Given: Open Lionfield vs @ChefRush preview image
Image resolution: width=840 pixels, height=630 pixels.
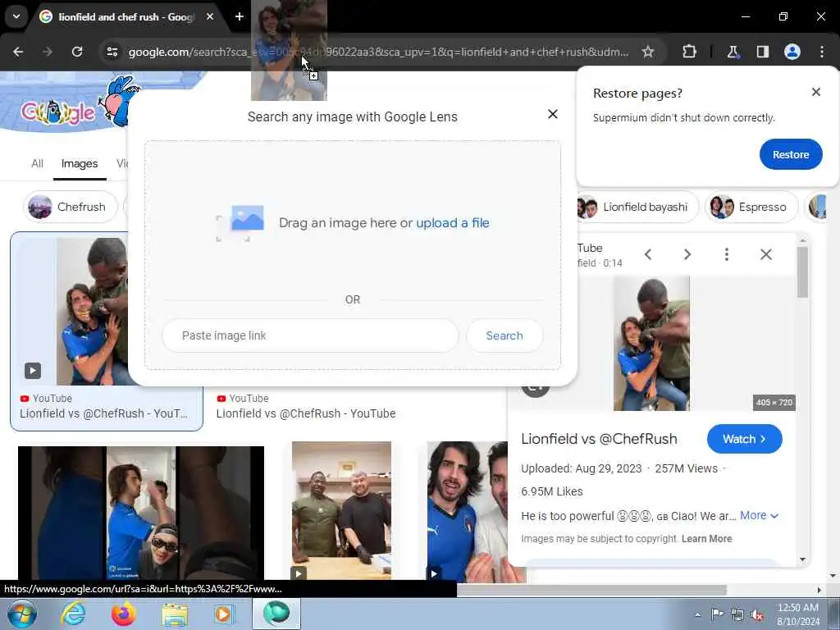Looking at the screenshot, I should coord(651,343).
